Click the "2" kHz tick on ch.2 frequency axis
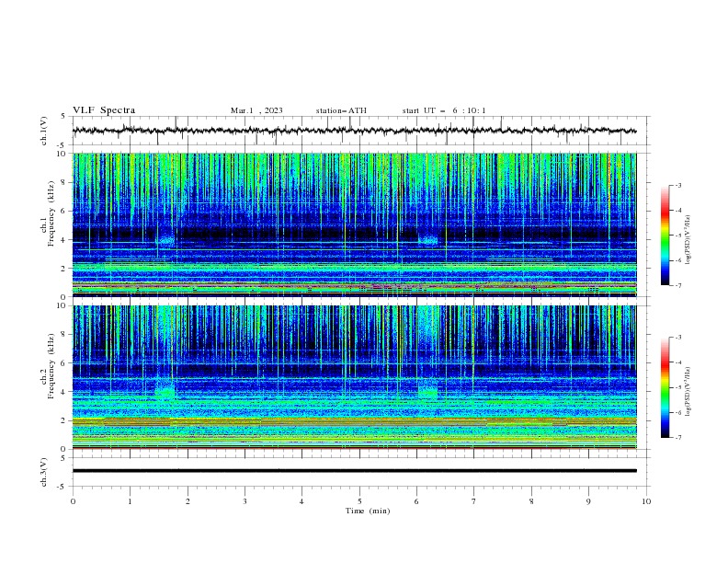This screenshot has height=563, width=728. coord(64,420)
